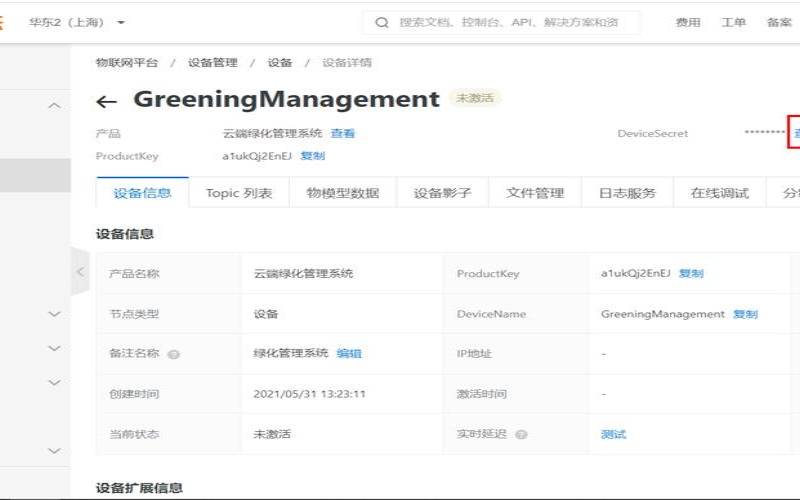
Task: Focus the top search input field
Action: [502, 22]
